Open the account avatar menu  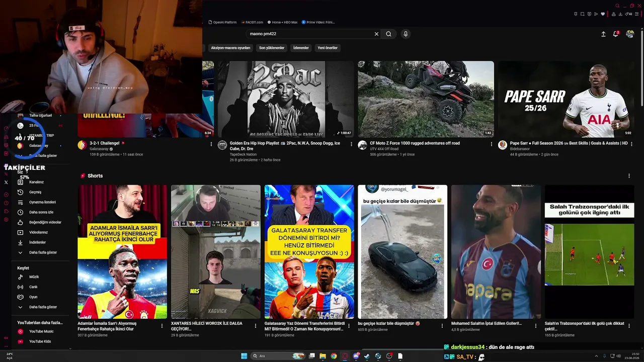pyautogui.click(x=630, y=34)
